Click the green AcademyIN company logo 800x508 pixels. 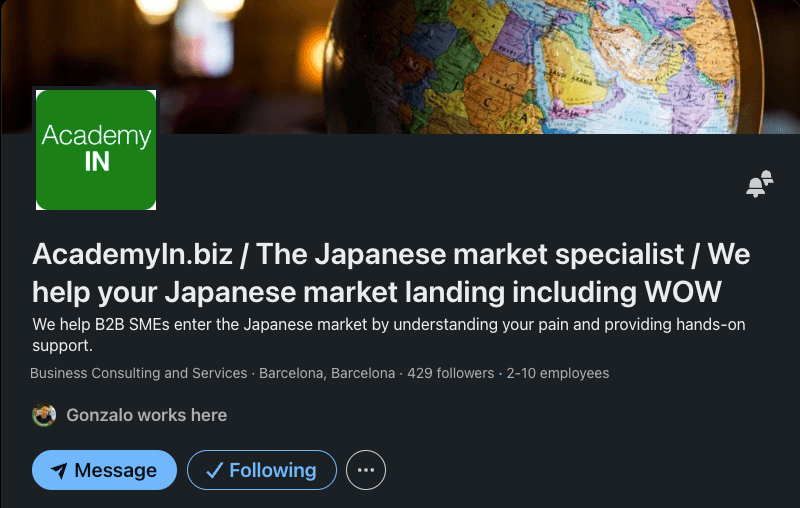pos(96,149)
